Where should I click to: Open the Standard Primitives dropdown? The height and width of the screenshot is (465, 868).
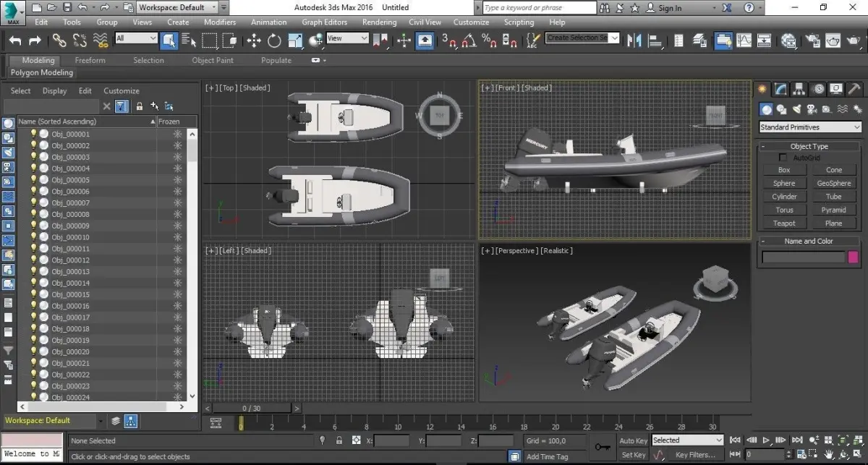tap(810, 127)
